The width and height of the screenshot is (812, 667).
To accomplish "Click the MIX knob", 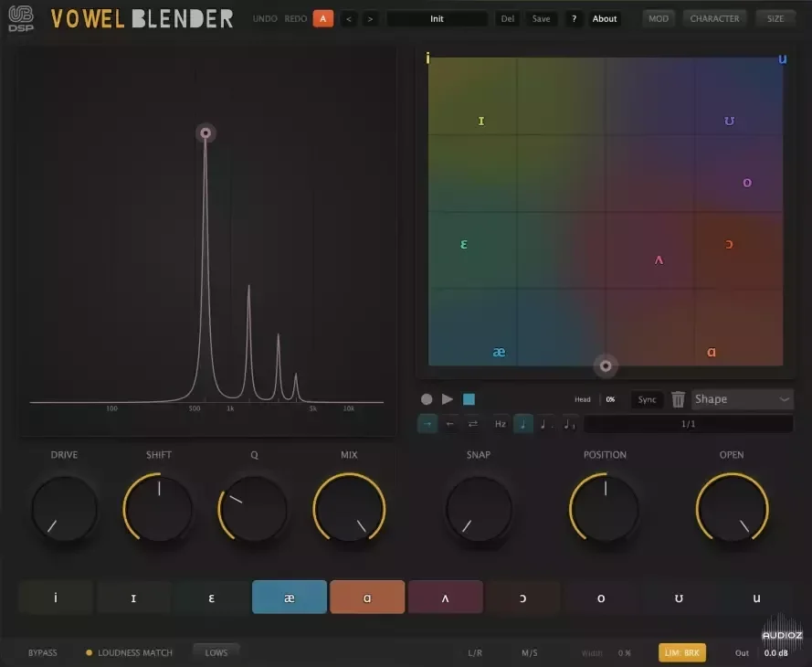I will 349,509.
